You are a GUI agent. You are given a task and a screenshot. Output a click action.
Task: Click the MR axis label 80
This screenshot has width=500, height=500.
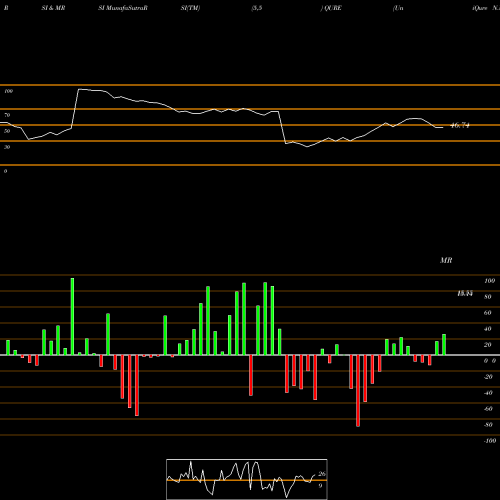click(488, 297)
